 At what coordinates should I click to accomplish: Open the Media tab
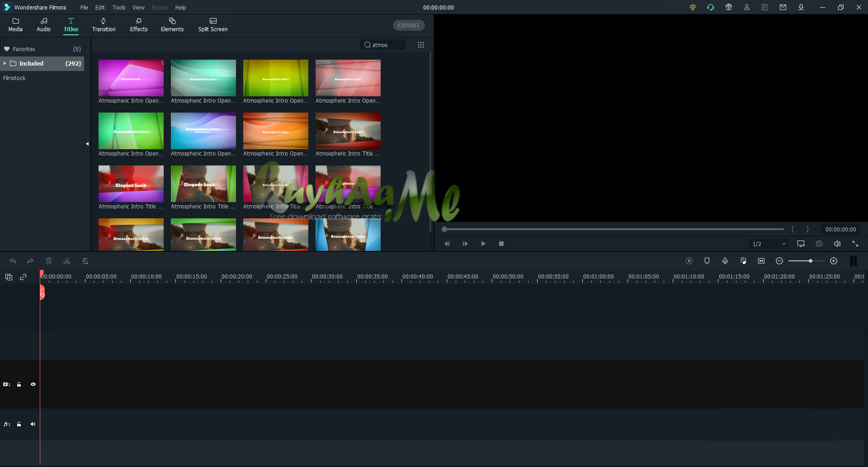(15, 25)
